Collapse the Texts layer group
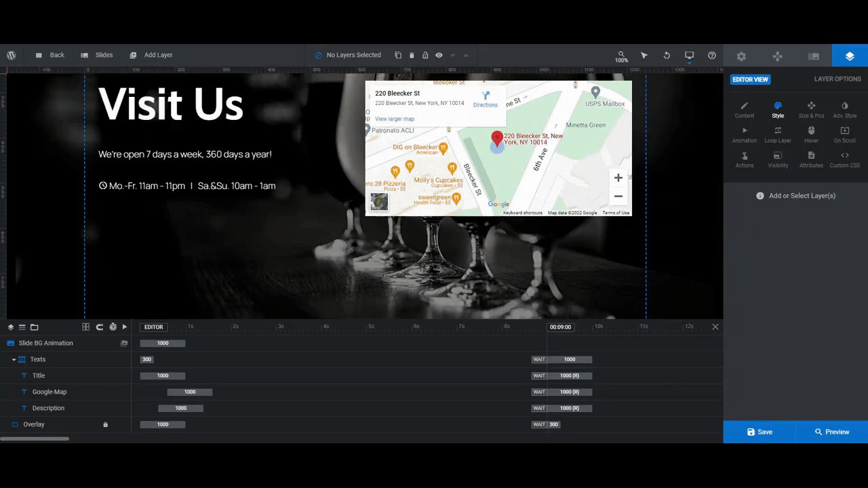This screenshot has height=488, width=868. 14,359
